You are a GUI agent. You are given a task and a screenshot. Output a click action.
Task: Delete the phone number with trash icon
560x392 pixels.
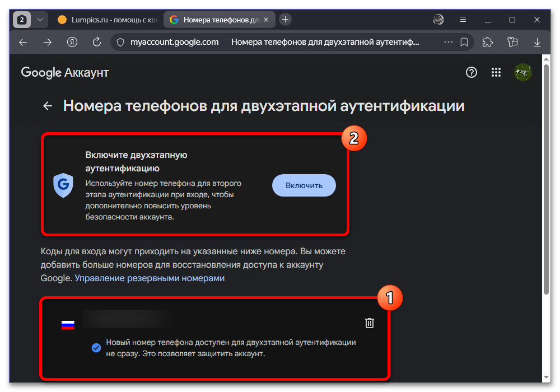click(369, 323)
